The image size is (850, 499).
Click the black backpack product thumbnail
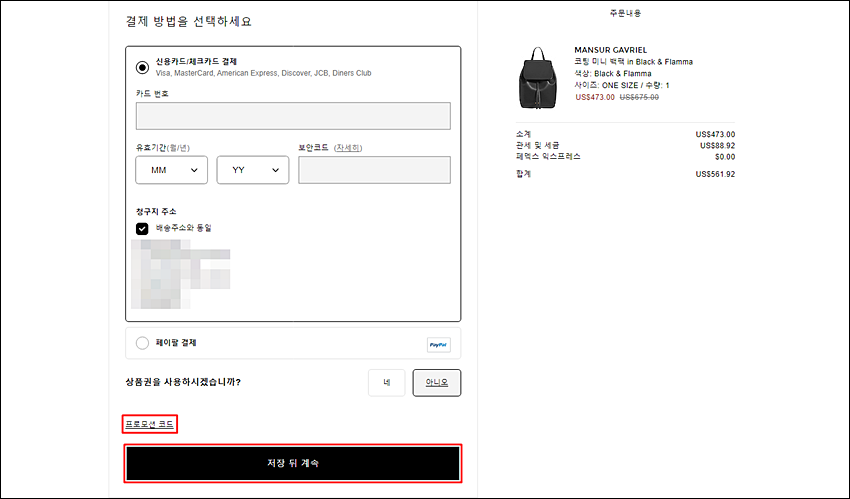(538, 78)
